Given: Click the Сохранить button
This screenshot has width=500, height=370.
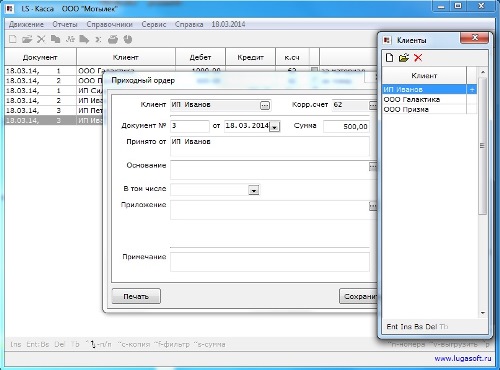Looking at the screenshot, I should [359, 296].
